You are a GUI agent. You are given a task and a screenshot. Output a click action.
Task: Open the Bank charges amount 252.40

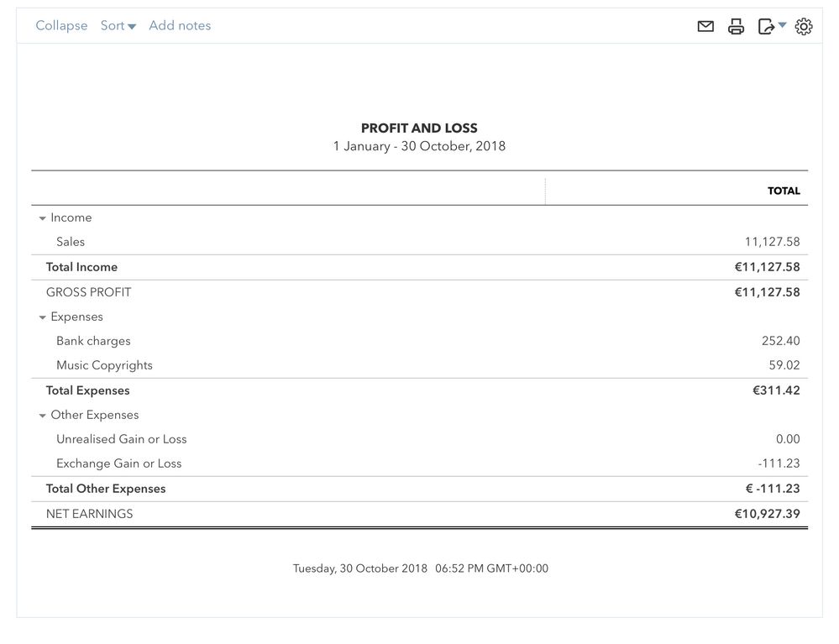click(x=780, y=341)
